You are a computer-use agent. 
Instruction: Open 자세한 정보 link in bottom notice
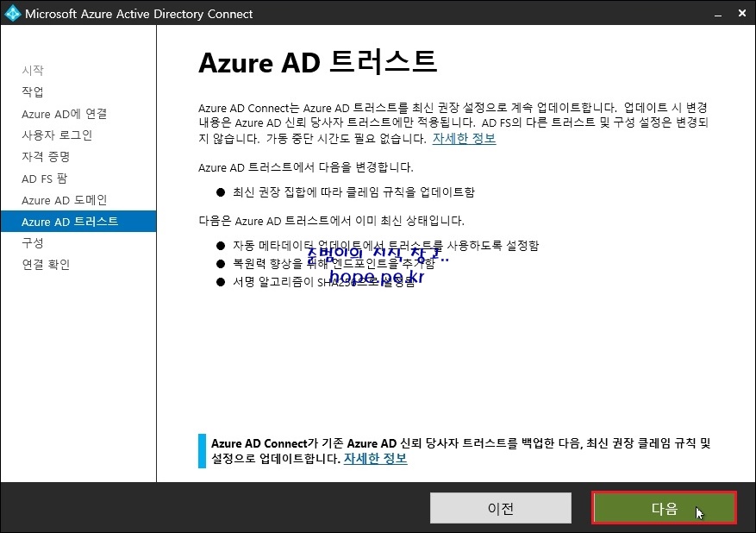tap(375, 458)
